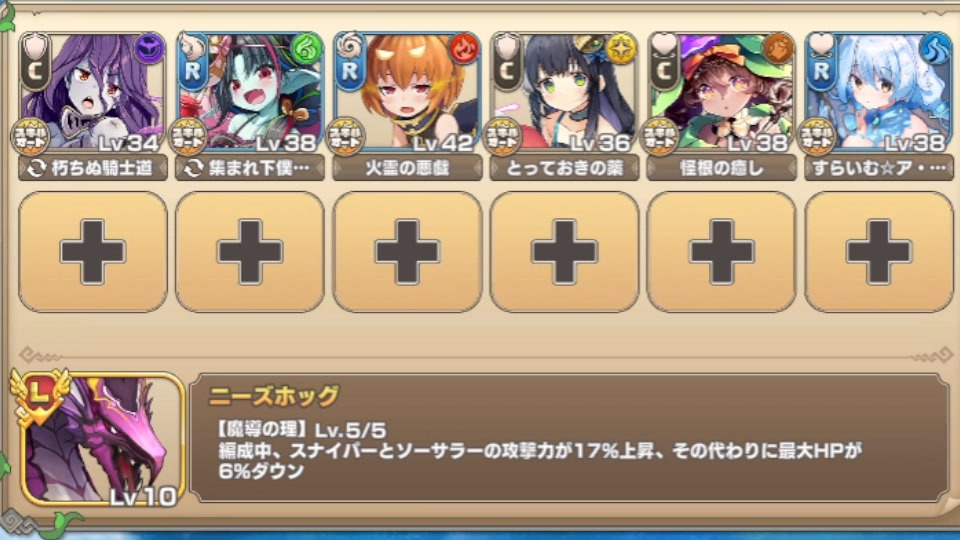Click the water element icon on sixth card
Image resolution: width=960 pixels, height=540 pixels.
click(936, 50)
